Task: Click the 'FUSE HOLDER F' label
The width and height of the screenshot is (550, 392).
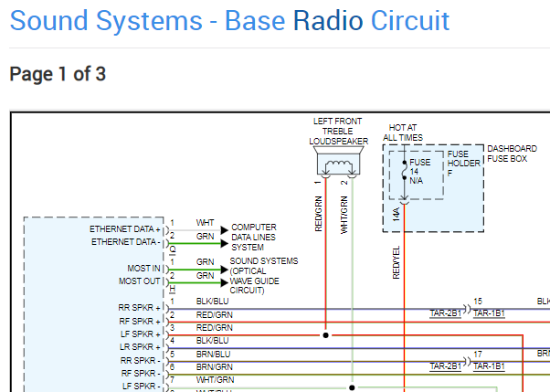Action: pos(463,164)
